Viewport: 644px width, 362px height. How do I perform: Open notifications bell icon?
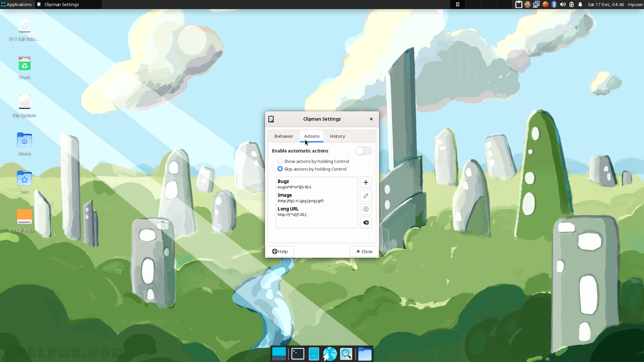click(580, 4)
